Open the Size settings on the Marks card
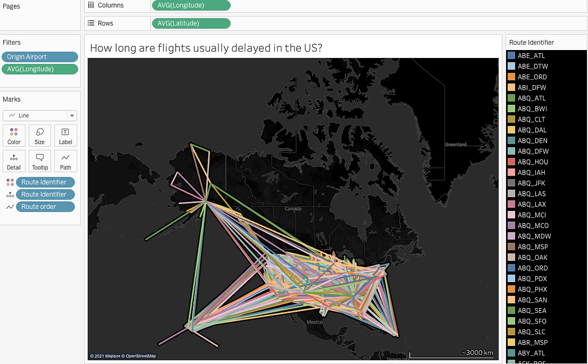 pyautogui.click(x=39, y=136)
